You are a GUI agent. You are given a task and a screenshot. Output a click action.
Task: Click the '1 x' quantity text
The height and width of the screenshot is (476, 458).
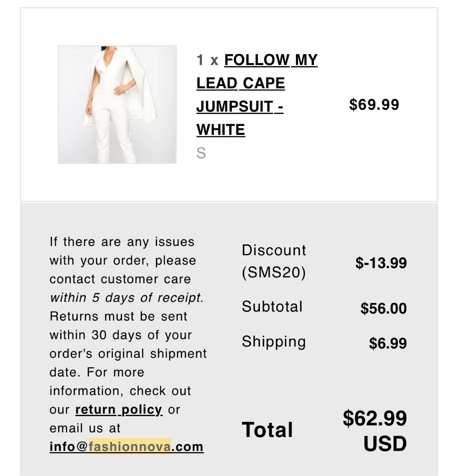tap(207, 60)
